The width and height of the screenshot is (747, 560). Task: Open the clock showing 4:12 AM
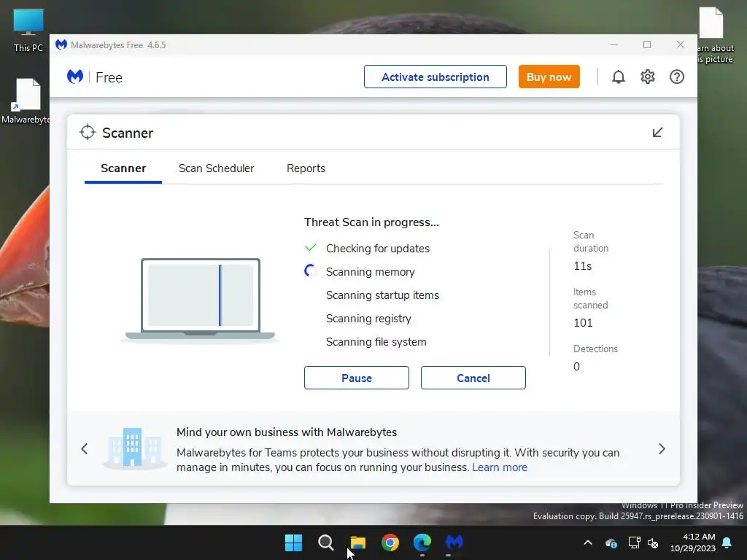(693, 542)
